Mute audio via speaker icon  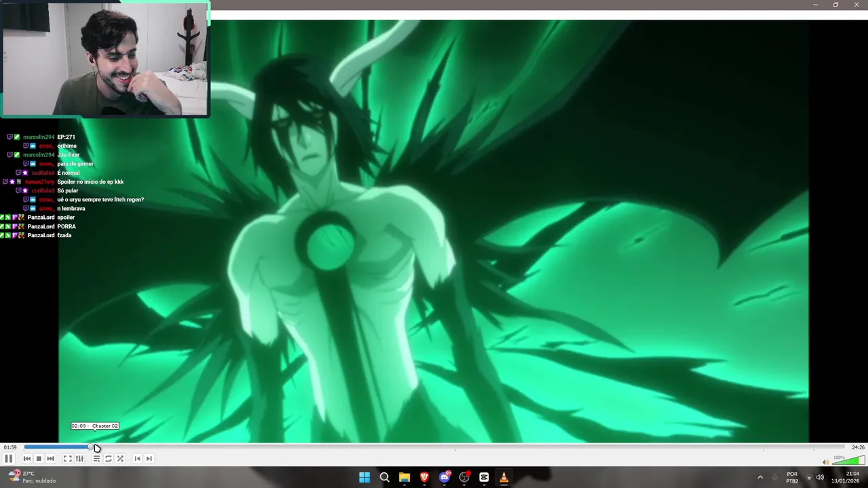[x=825, y=462]
